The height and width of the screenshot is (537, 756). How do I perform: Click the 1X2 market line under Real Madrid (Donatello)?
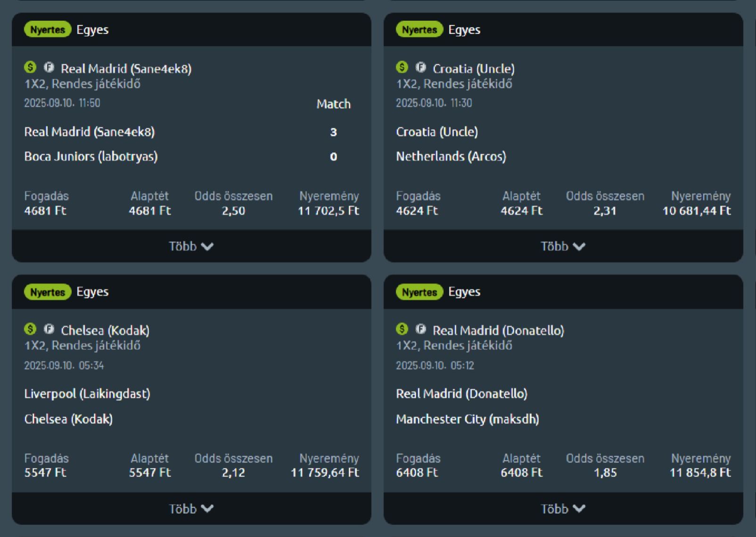click(x=454, y=346)
